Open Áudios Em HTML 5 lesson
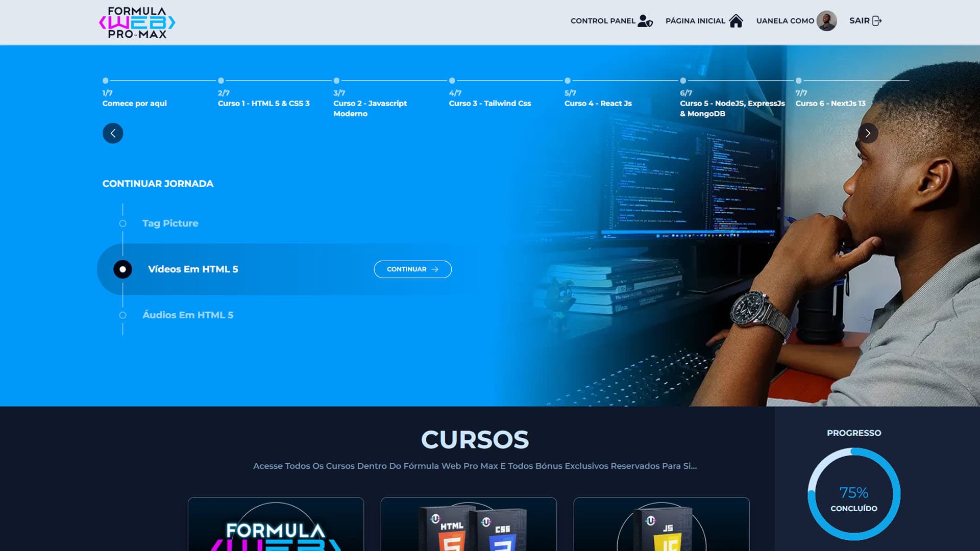 pyautogui.click(x=188, y=315)
